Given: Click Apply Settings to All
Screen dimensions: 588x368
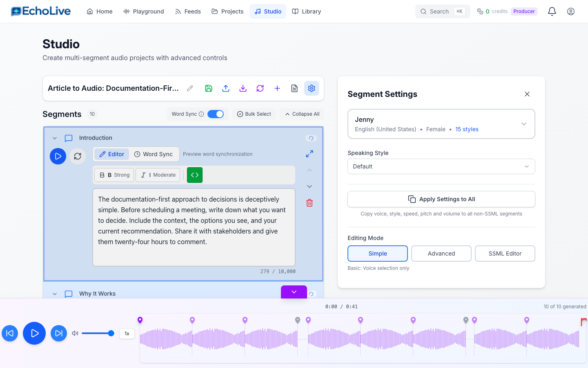Looking at the screenshot, I should coord(441,199).
